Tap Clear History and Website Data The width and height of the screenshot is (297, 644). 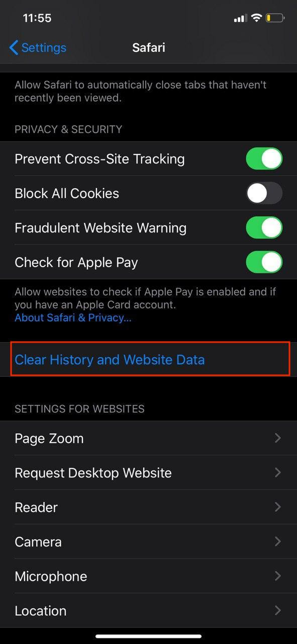(x=110, y=360)
